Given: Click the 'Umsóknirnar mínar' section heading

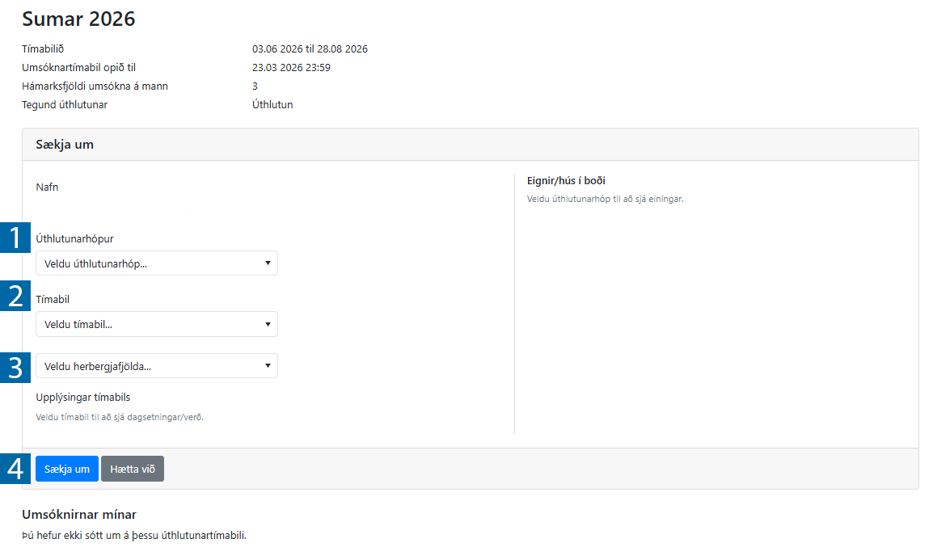Looking at the screenshot, I should click(79, 515).
